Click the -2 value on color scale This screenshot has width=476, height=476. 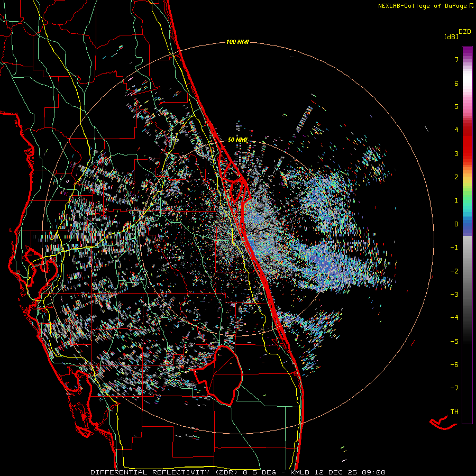[454, 271]
